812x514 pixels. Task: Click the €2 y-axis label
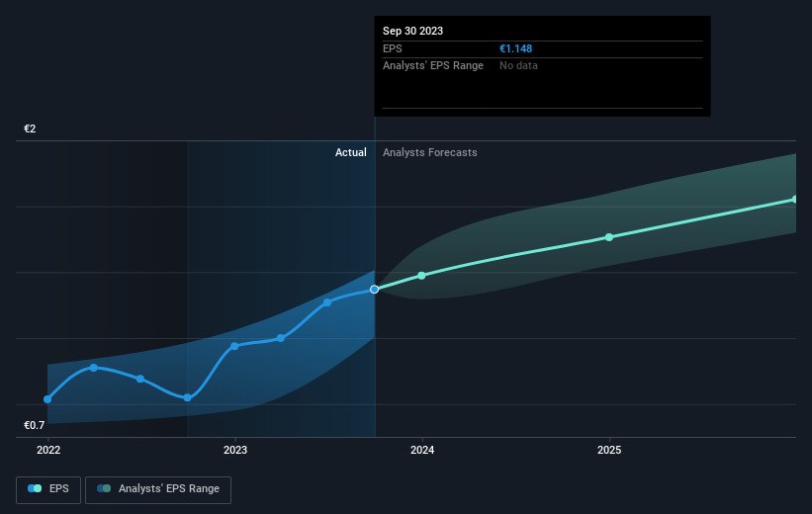coord(30,128)
